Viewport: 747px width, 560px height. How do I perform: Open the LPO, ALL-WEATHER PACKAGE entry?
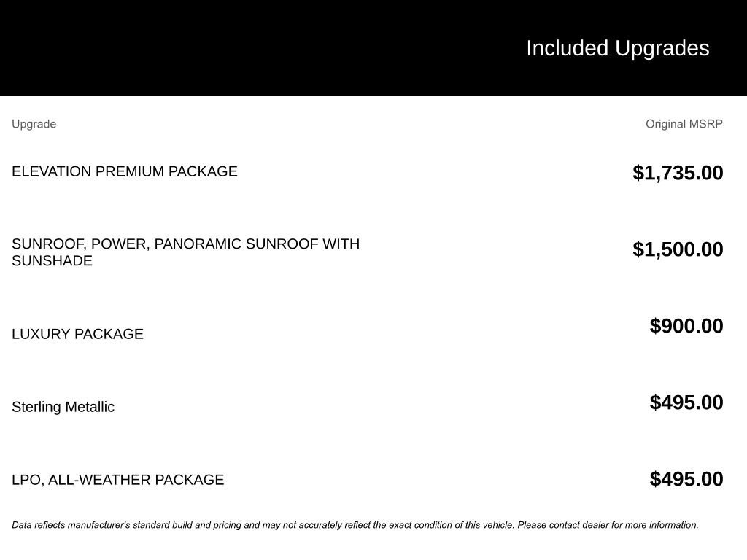(117, 480)
